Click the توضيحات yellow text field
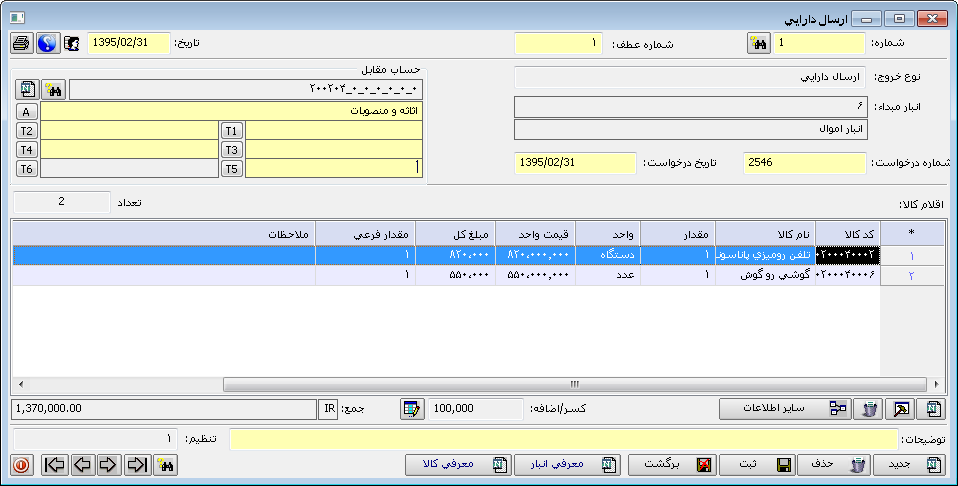Viewport: 958px width, 486px height. [564, 440]
